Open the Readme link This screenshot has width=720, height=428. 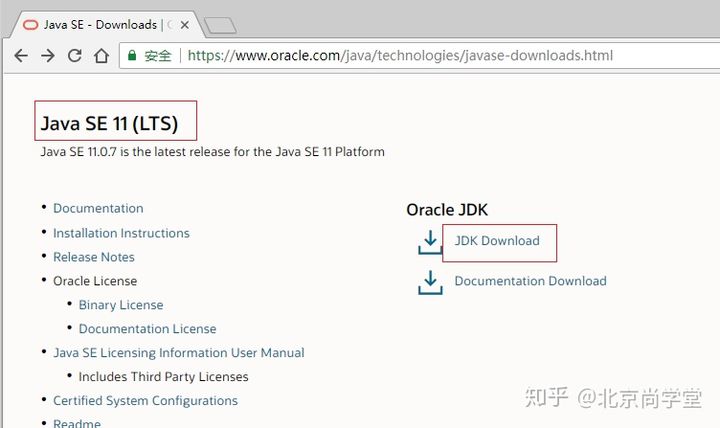(x=77, y=423)
